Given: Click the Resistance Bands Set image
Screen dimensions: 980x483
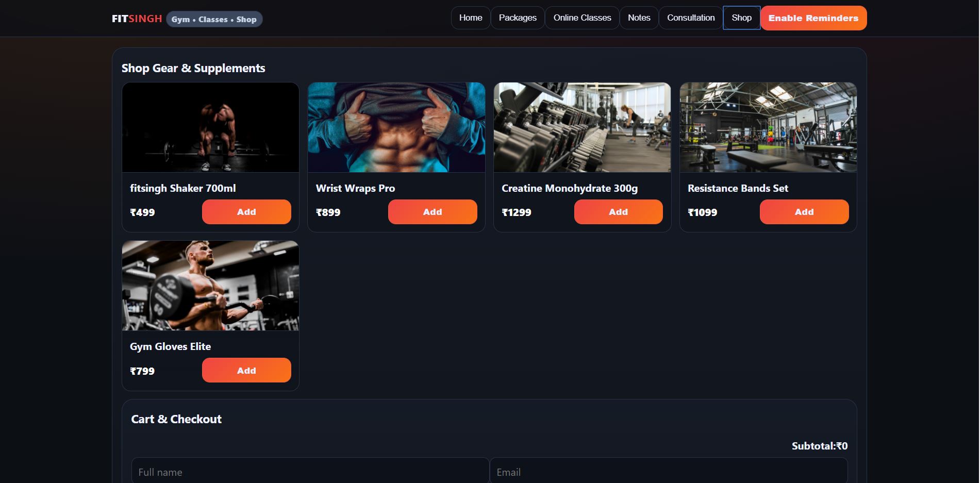Looking at the screenshot, I should 768,127.
